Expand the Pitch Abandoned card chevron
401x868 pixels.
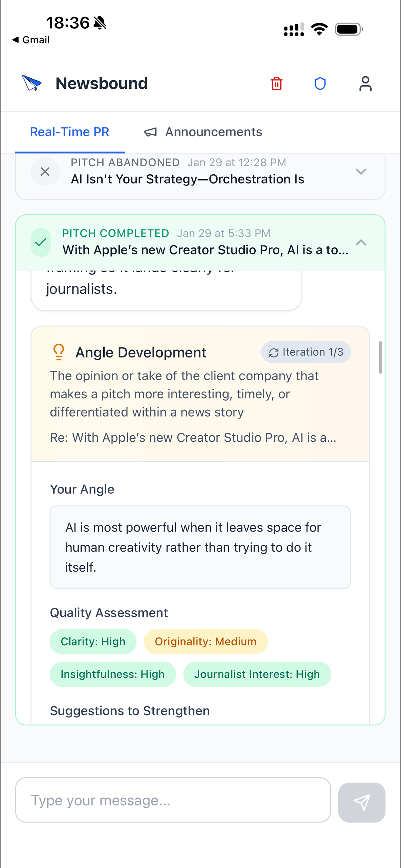pyautogui.click(x=361, y=171)
